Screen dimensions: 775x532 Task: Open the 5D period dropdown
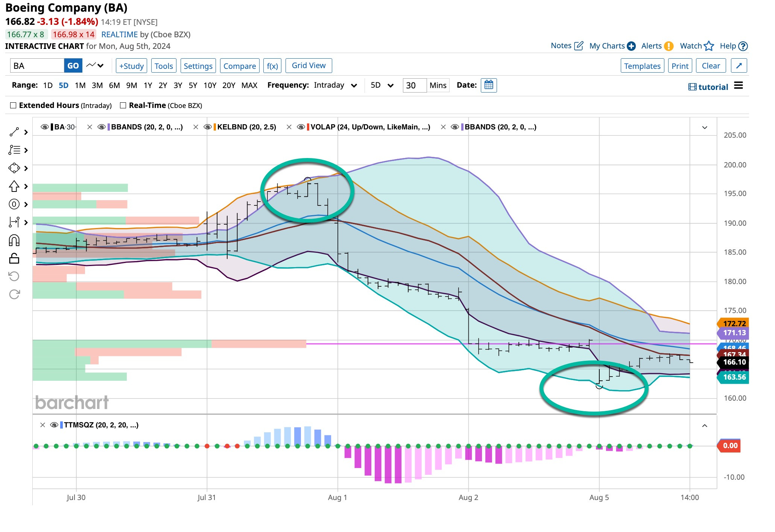coord(382,85)
